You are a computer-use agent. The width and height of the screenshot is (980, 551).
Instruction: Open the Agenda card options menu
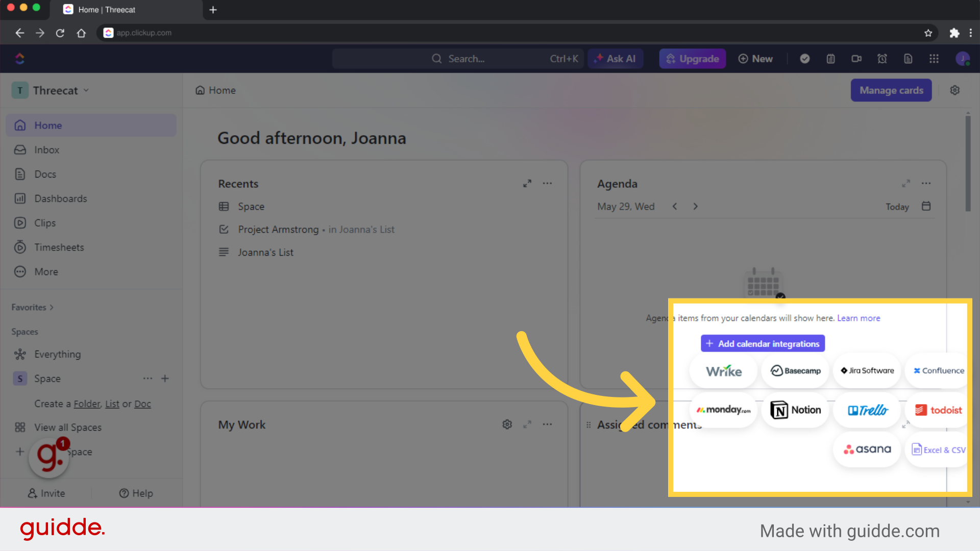[926, 183]
